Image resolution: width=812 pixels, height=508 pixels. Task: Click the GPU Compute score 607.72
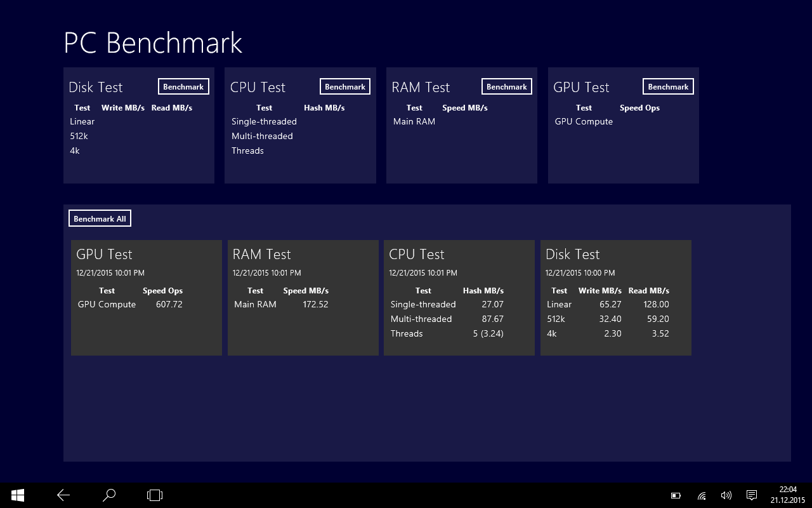169,305
